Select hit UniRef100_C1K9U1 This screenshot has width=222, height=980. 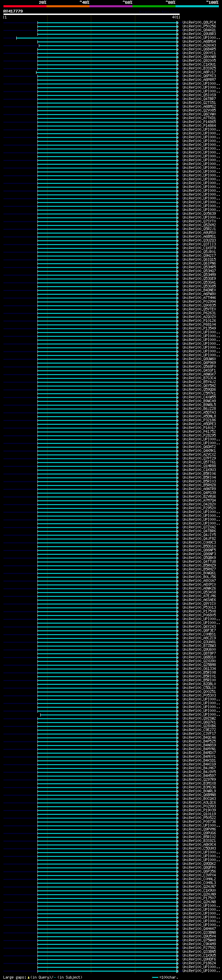[199, 65]
